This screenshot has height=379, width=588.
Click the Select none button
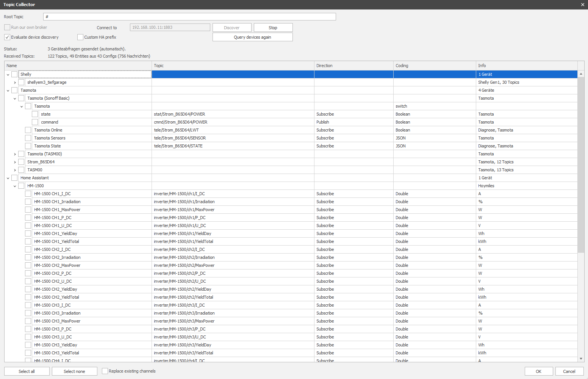pyautogui.click(x=74, y=371)
